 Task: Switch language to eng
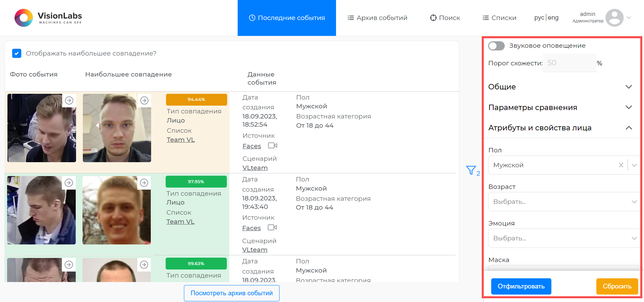pos(553,18)
